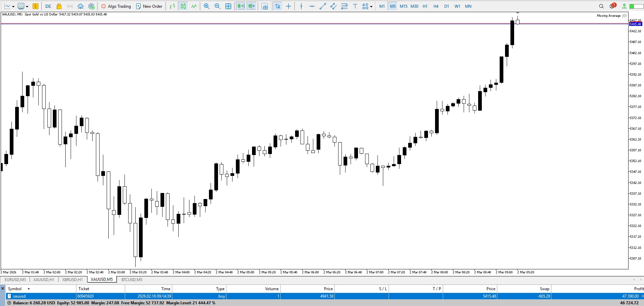The image size is (644, 306).
Task: Close the open xauusd position
Action: [641, 296]
